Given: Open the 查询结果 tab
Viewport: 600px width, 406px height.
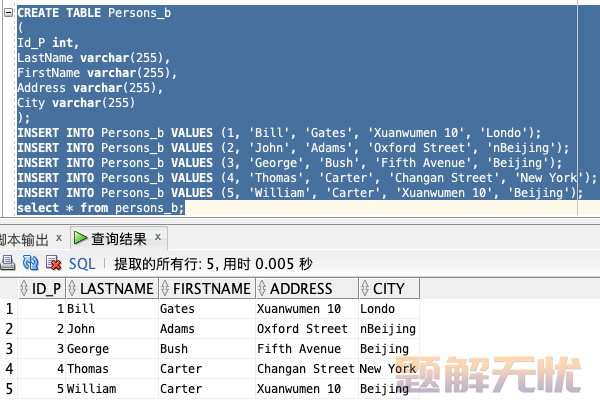Looking at the screenshot, I should point(119,239).
